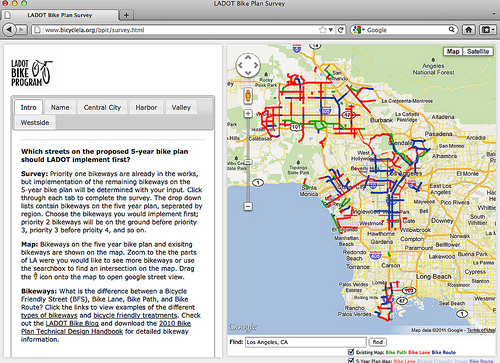Expand the bookmarks toolbar menu button
This screenshot has height=363, width=500.
coord(487,30)
